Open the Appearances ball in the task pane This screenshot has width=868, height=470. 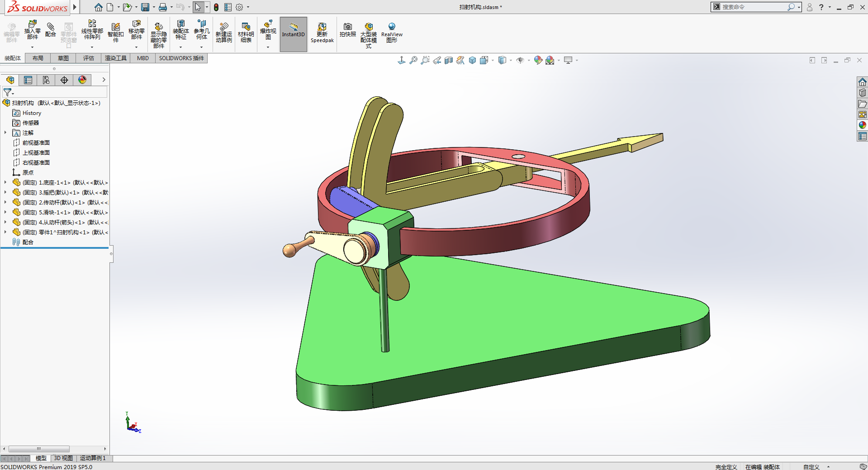863,125
